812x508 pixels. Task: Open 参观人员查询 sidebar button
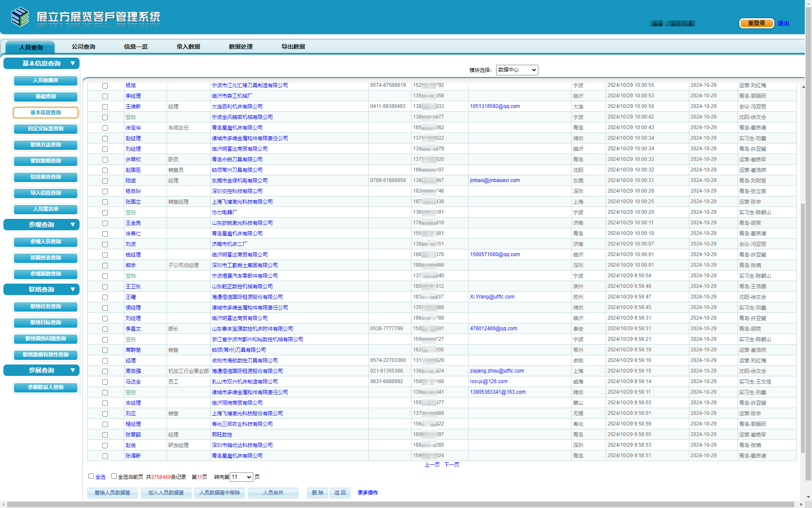(x=46, y=242)
